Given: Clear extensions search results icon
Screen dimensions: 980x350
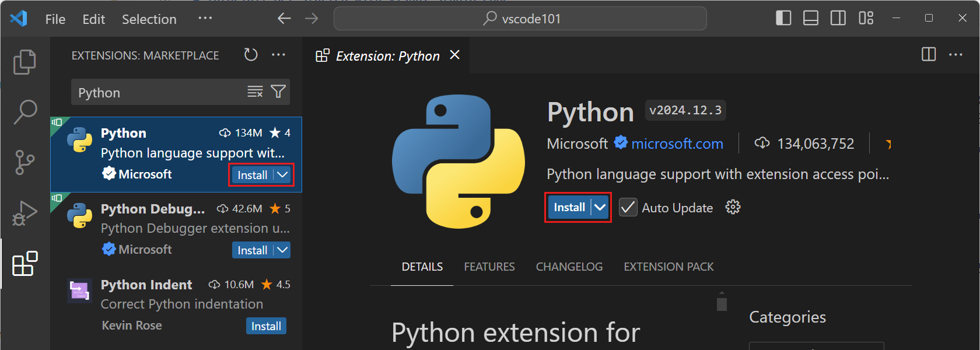Looking at the screenshot, I should [255, 92].
